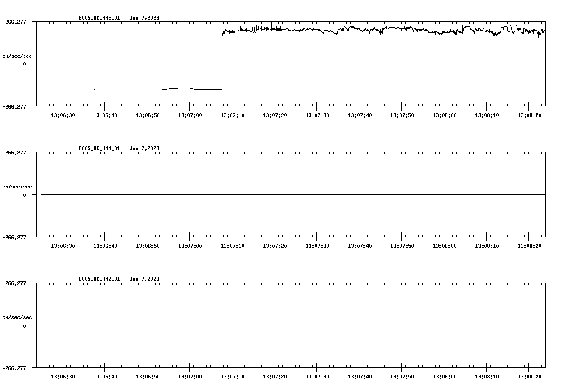Click the cm/sec/sec label on HNZ plot

pyautogui.click(x=18, y=316)
